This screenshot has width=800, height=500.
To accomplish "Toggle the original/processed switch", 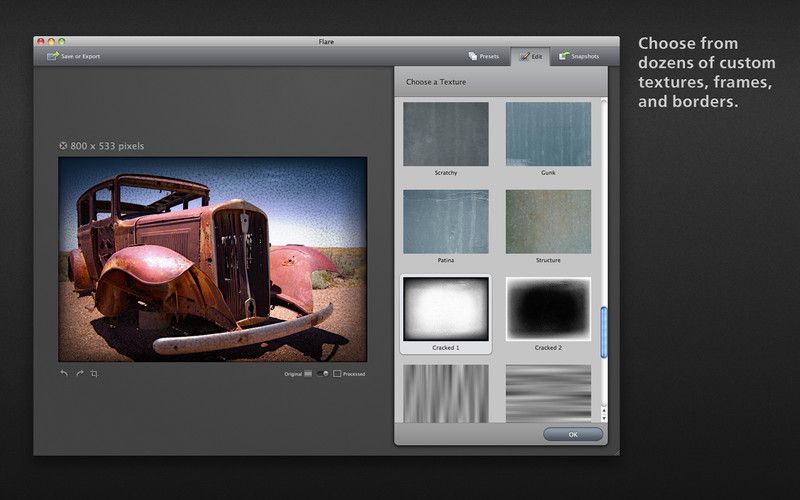I will point(322,374).
